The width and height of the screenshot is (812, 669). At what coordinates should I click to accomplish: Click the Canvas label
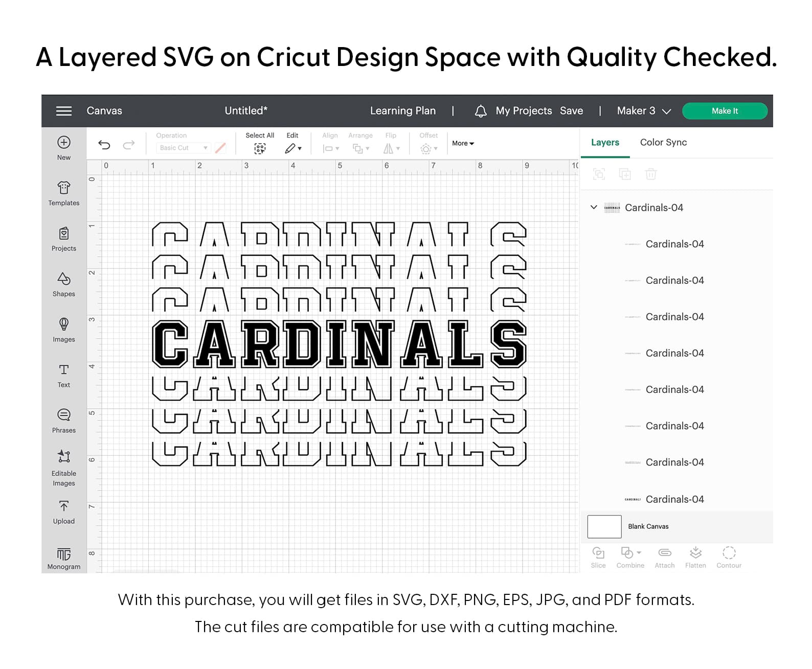pyautogui.click(x=104, y=111)
